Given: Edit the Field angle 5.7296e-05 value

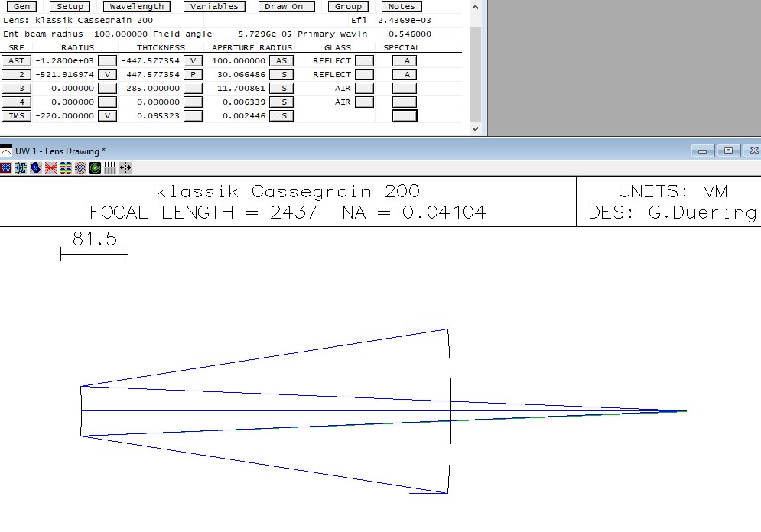Looking at the screenshot, I should (x=265, y=34).
